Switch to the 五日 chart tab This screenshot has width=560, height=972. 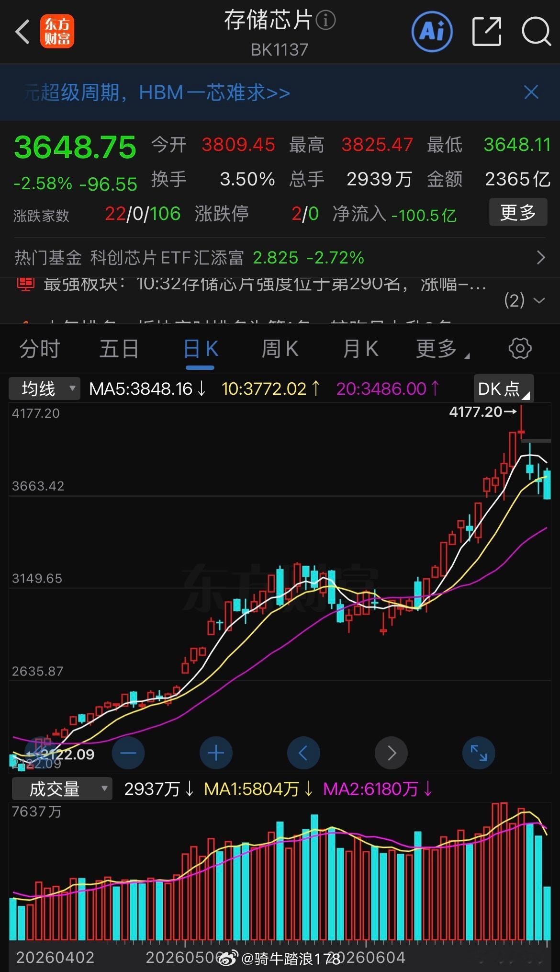[119, 349]
